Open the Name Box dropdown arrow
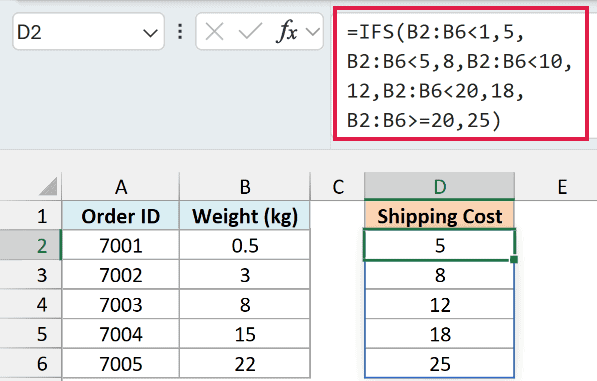The image size is (597, 381). pos(150,33)
